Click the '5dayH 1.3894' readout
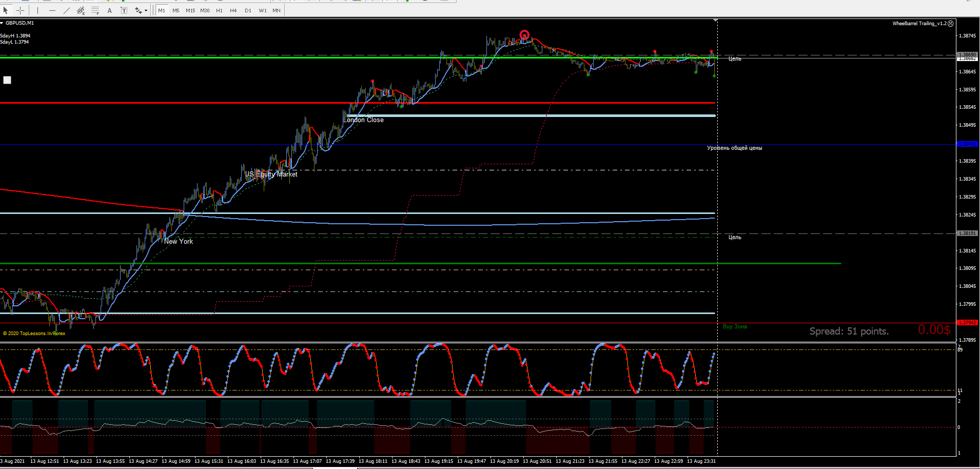 (15, 36)
